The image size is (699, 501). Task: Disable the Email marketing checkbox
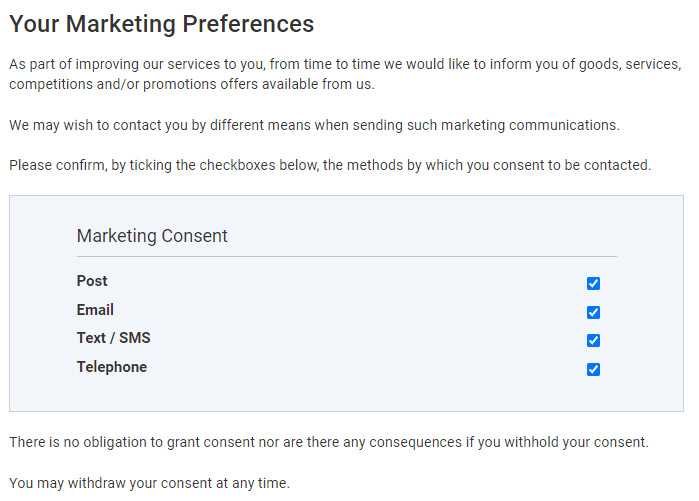pos(593,312)
